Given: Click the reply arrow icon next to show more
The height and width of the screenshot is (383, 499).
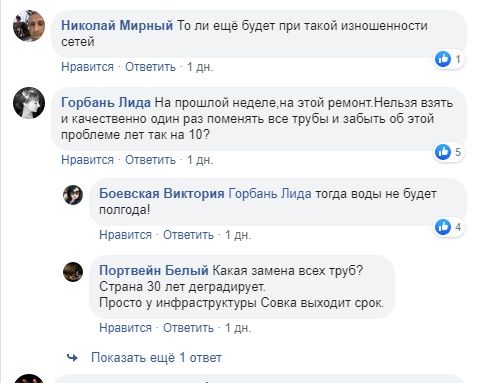Looking at the screenshot, I should pos(72,358).
